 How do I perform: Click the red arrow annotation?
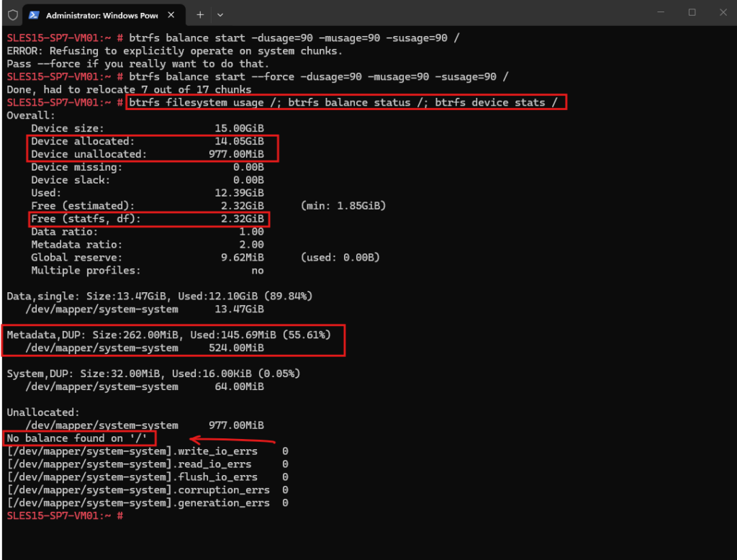point(232,440)
